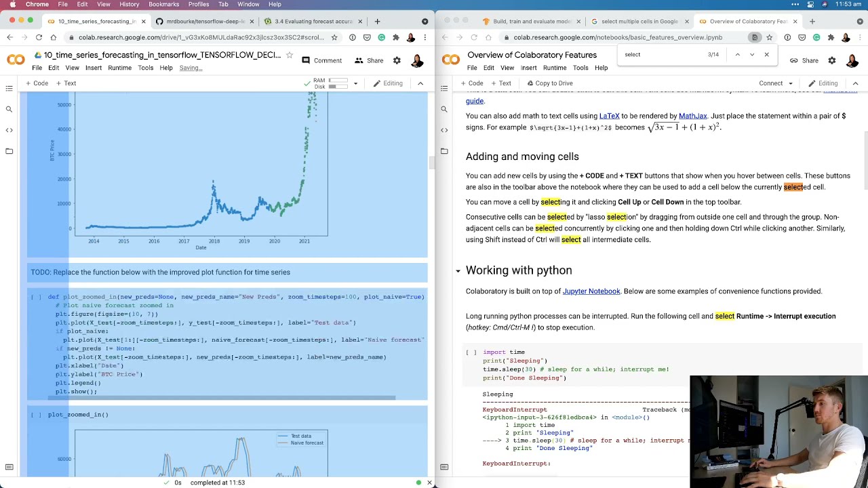Collapse header chevron in right Colab toolbar
This screenshot has height=488, width=868.
pyautogui.click(x=855, y=83)
